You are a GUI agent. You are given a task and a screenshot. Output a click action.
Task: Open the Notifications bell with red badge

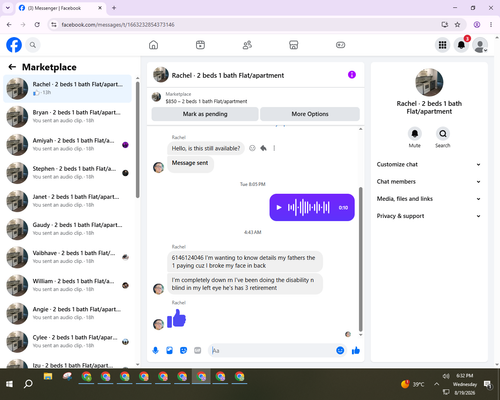pyautogui.click(x=461, y=45)
